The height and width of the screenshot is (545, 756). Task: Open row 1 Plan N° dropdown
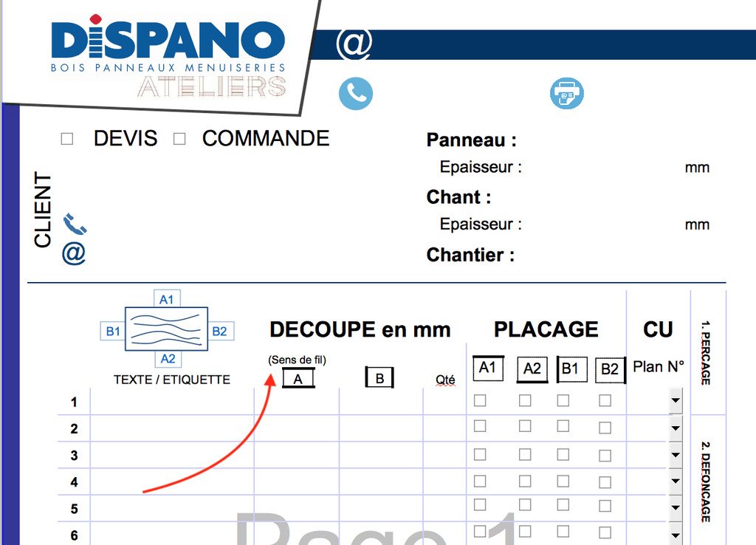(676, 401)
